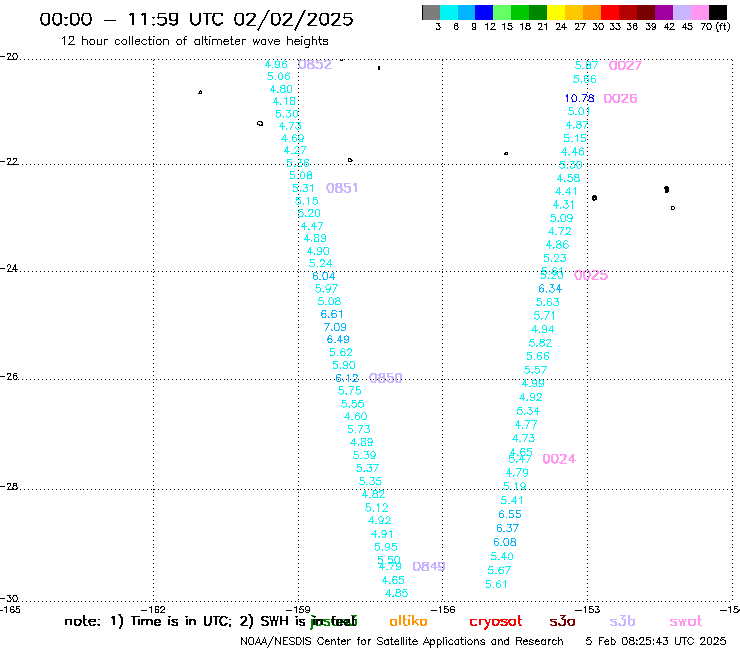Click the -24 latitude axis label
Image resolution: width=740 pixels, height=650 pixels.
click(9, 268)
